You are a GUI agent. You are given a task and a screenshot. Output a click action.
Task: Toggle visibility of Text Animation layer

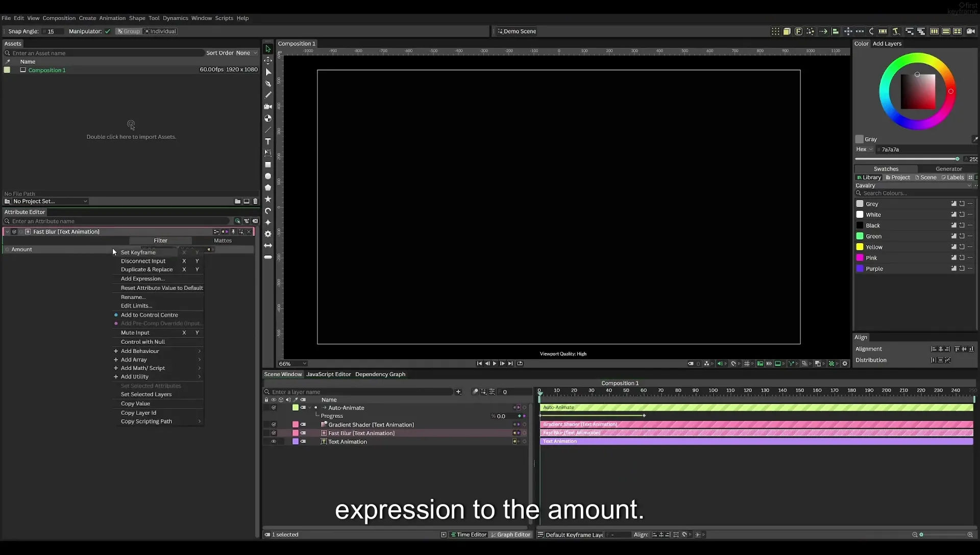point(274,442)
